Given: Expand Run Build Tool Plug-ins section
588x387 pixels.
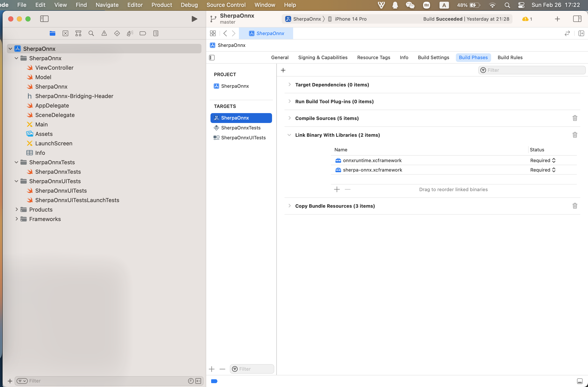Looking at the screenshot, I should [289, 101].
